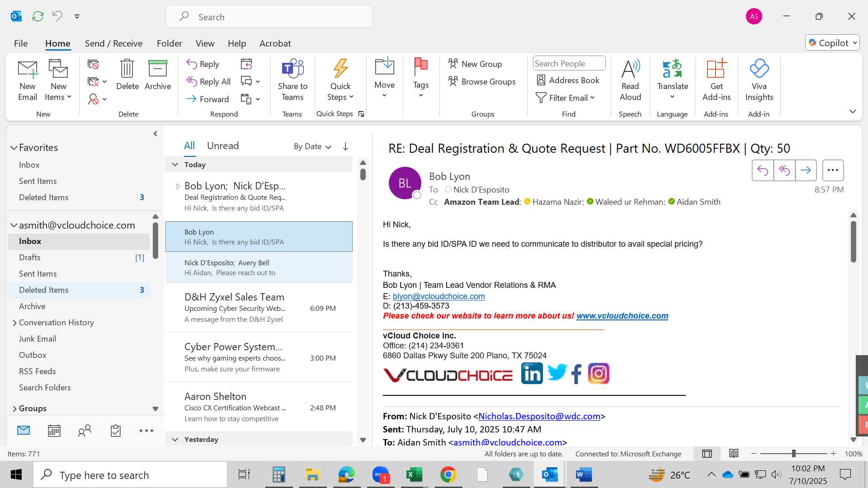Open Excel from the taskbar

(x=414, y=474)
